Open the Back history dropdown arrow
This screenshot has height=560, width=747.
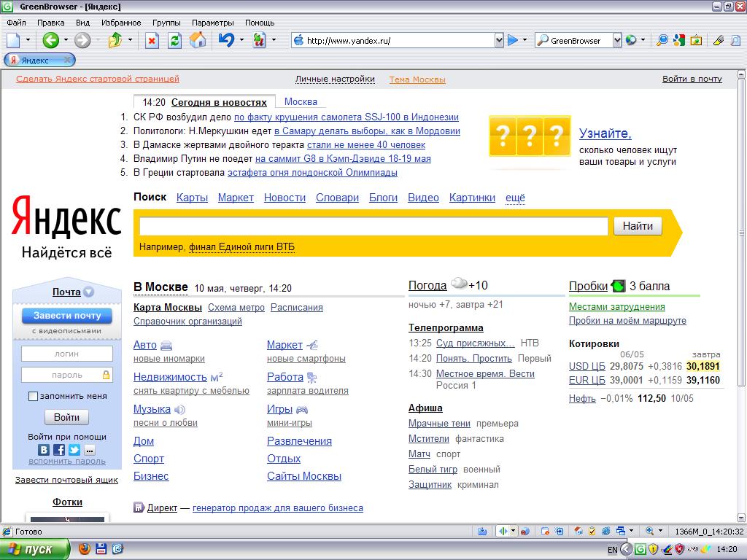[66, 41]
